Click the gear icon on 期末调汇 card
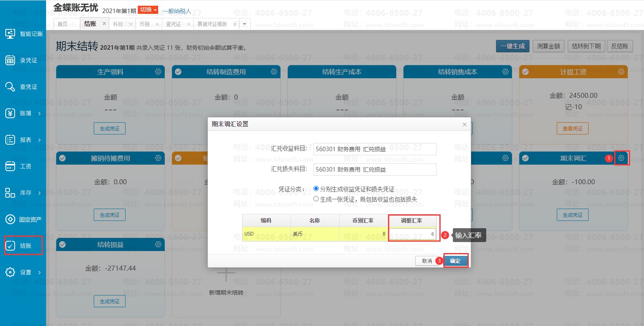Screen dimensions: 644x326 click(621, 158)
